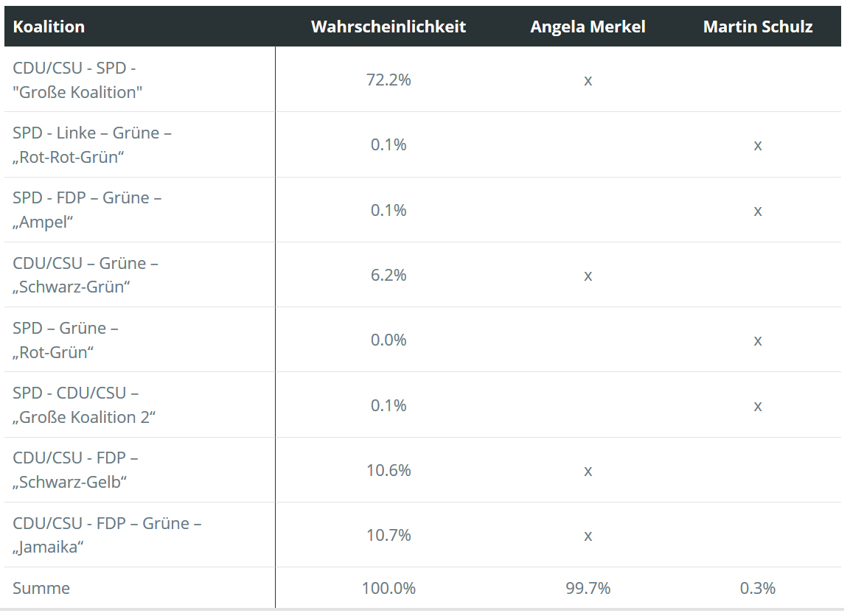The width and height of the screenshot is (850, 616).
Task: Click the 0.0% probability value
Action: [389, 340]
